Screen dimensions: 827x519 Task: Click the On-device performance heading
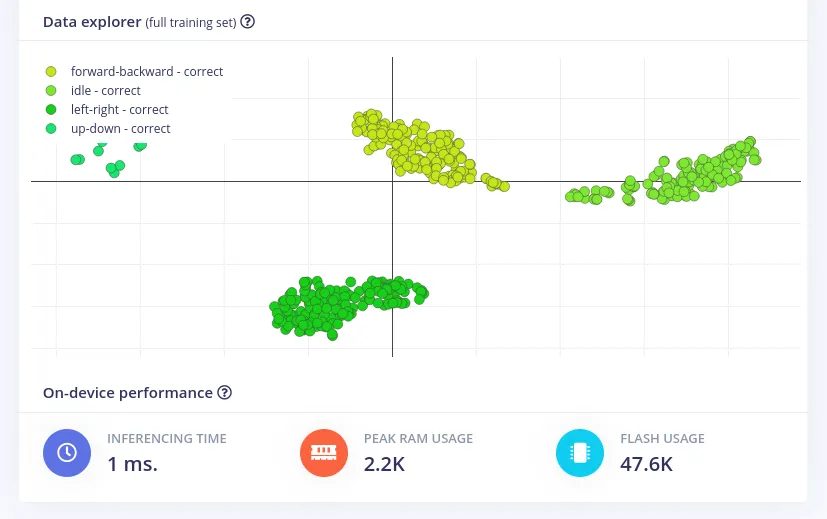[x=128, y=393]
